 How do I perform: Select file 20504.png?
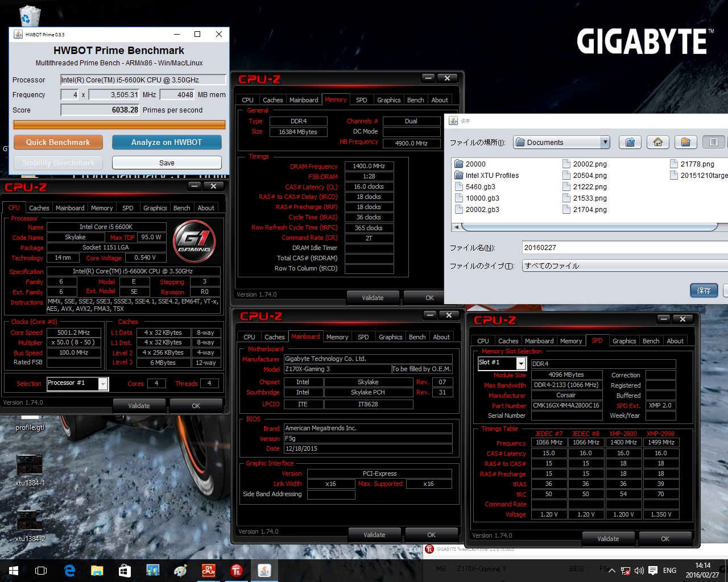(x=585, y=175)
